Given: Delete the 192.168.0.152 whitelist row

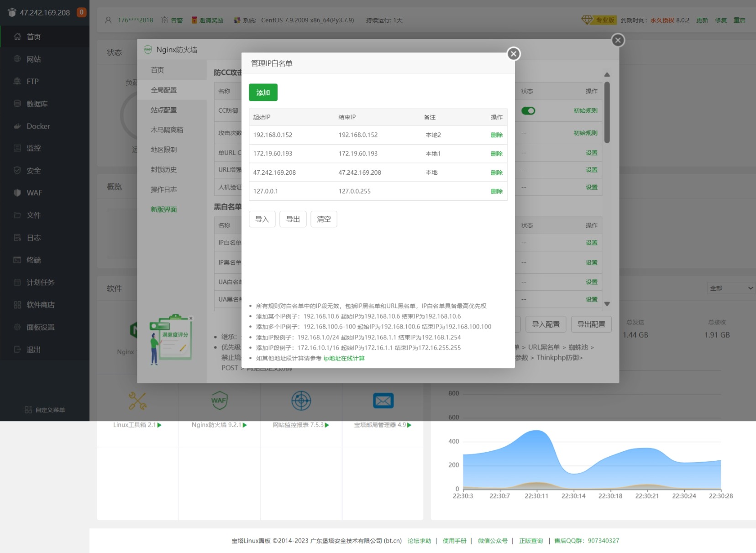Looking at the screenshot, I should 497,135.
